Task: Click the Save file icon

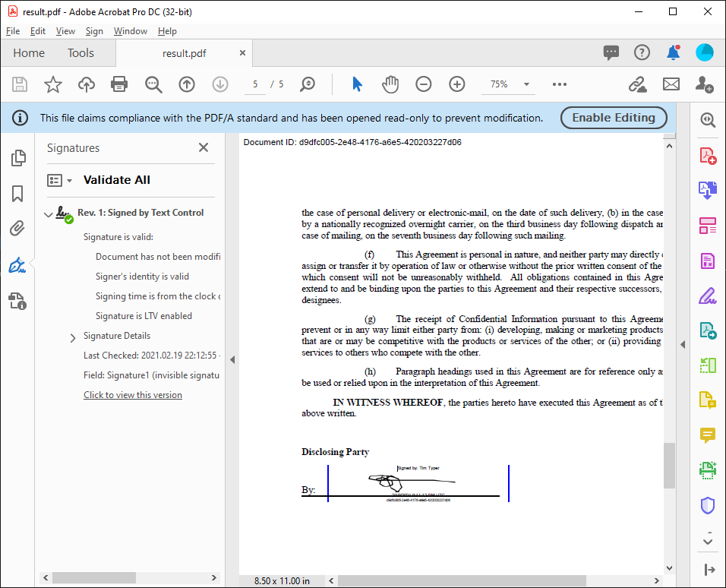Action: coord(20,84)
